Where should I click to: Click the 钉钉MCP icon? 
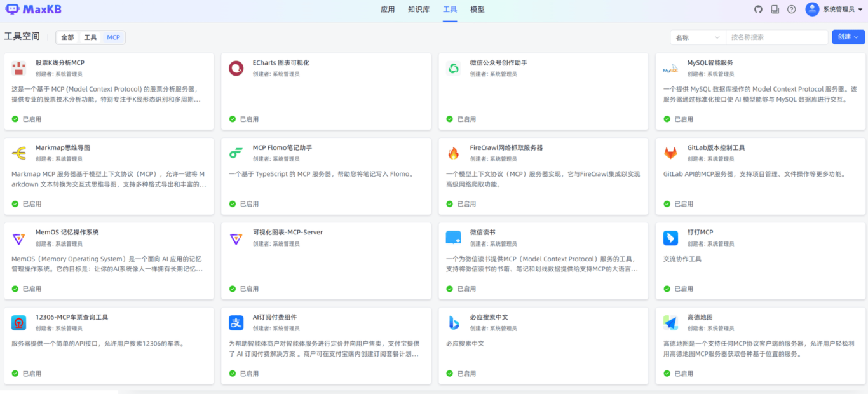[671, 238]
